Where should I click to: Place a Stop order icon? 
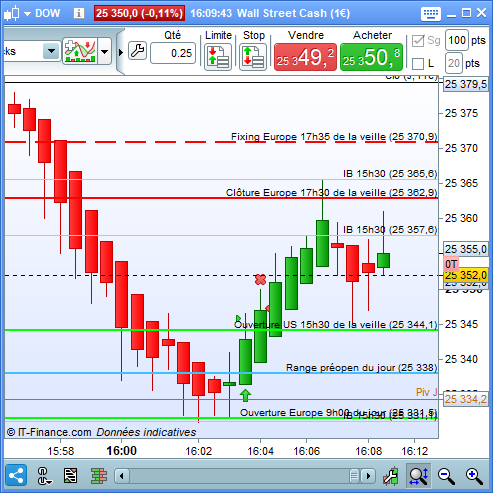253,57
